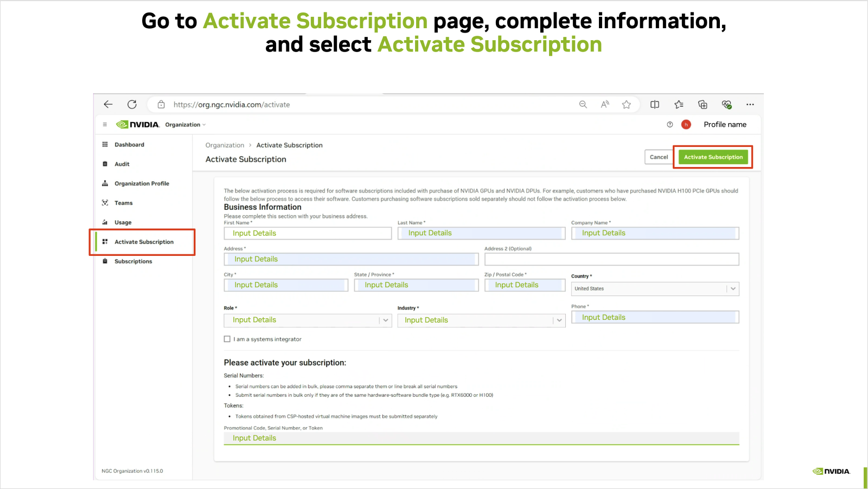This screenshot has height=489, width=868.
Task: Open browser essentials heart icon
Action: (726, 105)
